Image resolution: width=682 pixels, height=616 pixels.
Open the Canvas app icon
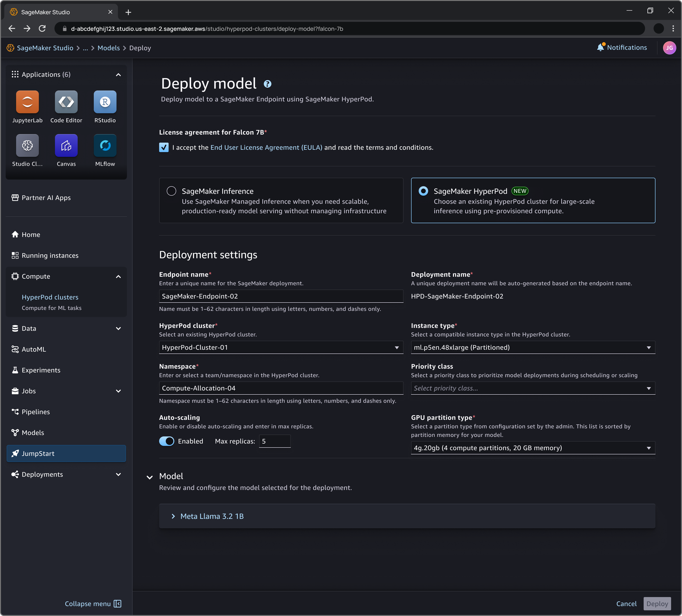(66, 145)
